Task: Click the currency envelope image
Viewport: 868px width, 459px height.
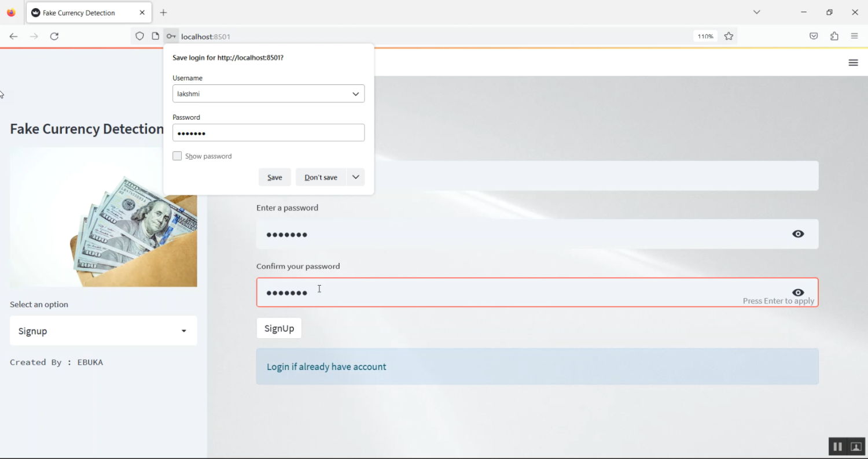Action: [x=104, y=217]
